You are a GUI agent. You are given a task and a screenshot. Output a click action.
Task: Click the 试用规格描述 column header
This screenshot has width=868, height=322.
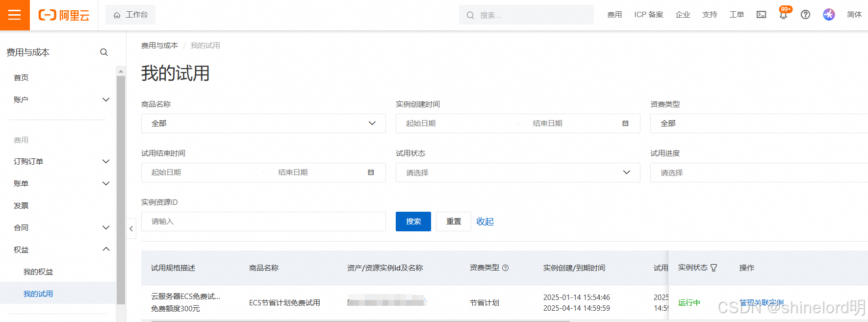coord(173,268)
